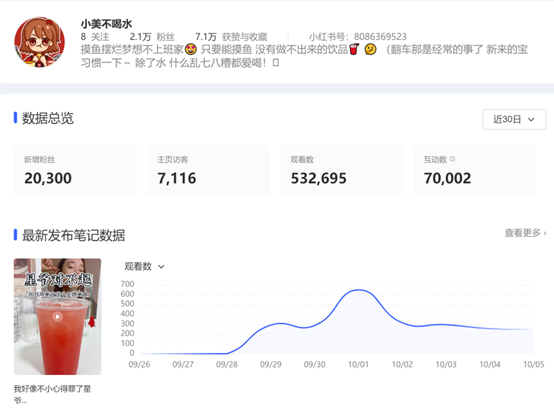
Task: Click the 09/26 date label on chart
Action: (139, 364)
